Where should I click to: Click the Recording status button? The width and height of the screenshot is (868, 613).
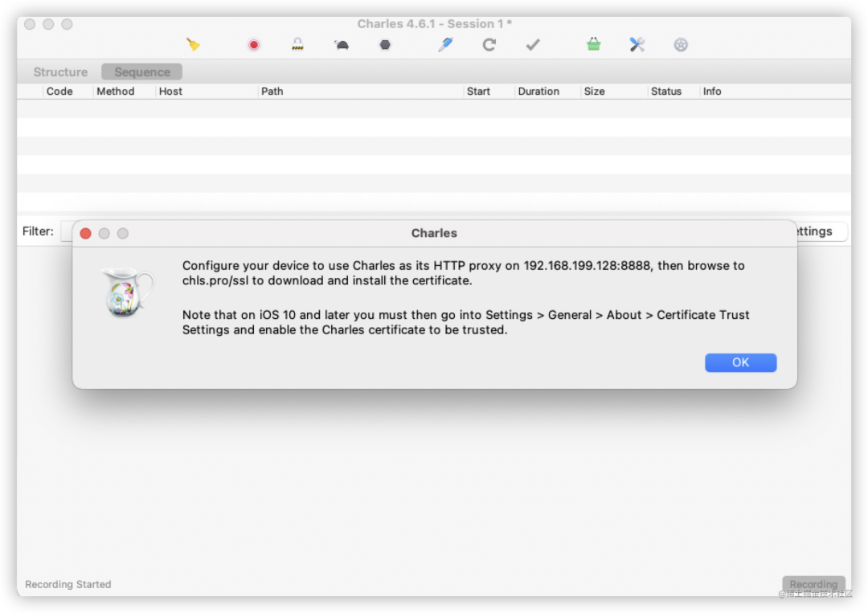(x=813, y=584)
